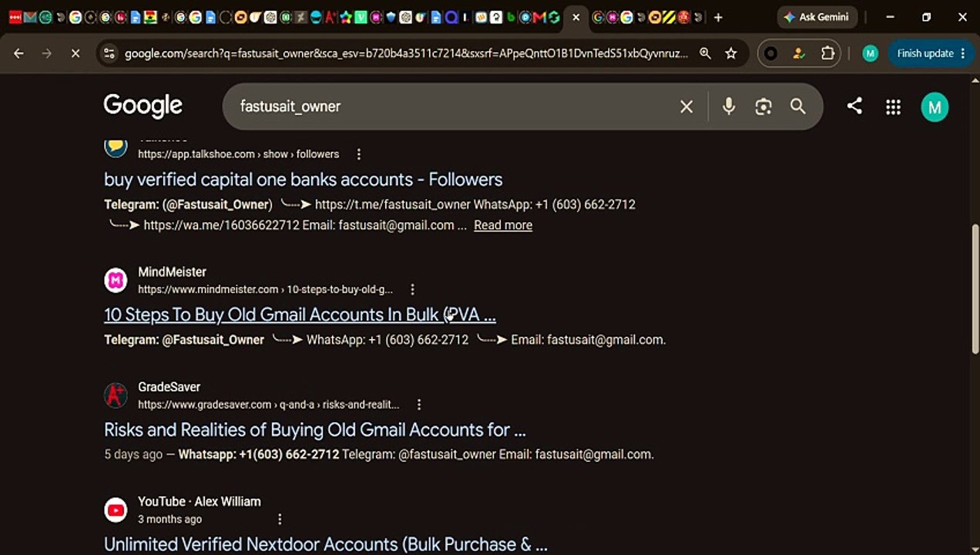Search by image with the Lens icon

point(764,106)
